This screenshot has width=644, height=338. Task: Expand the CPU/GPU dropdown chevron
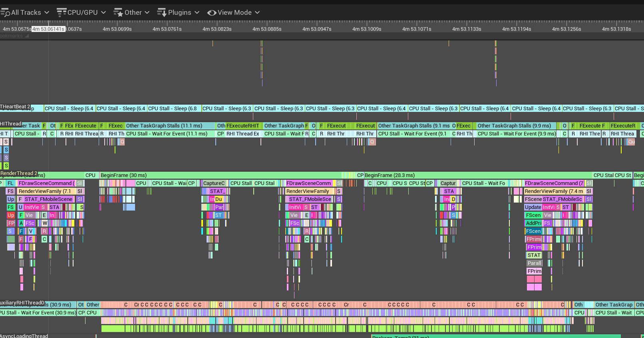[103, 12]
